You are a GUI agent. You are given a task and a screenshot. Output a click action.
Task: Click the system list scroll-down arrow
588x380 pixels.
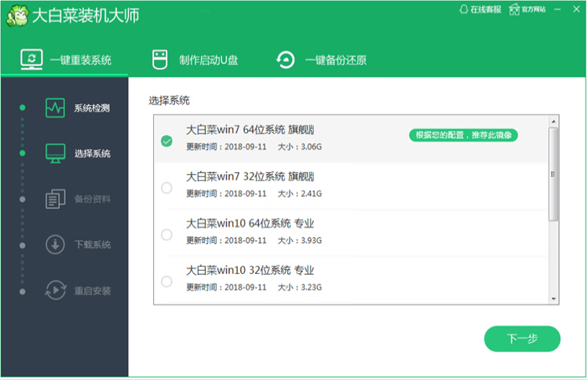(553, 298)
